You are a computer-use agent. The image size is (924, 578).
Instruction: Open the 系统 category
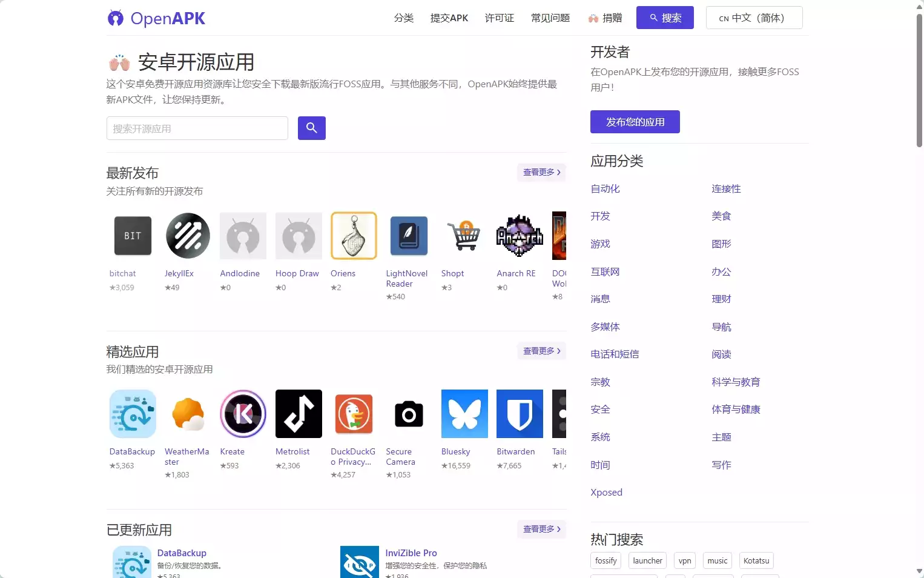coord(601,437)
